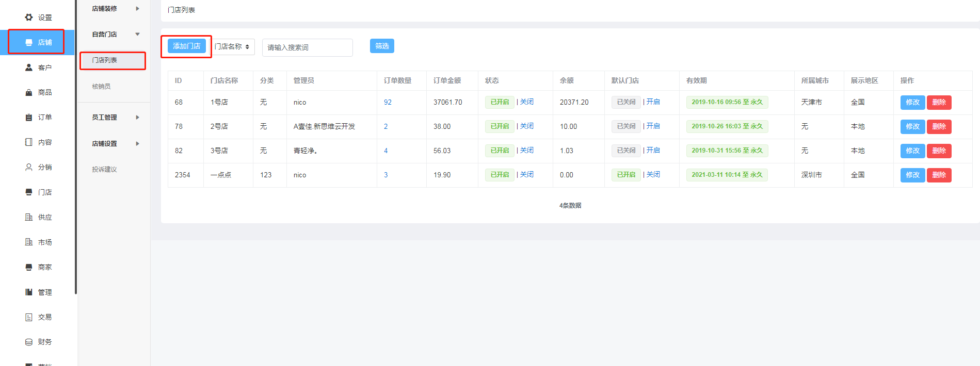980x366 pixels.
Task: Click 修改 for store 一点点
Action: tap(912, 175)
